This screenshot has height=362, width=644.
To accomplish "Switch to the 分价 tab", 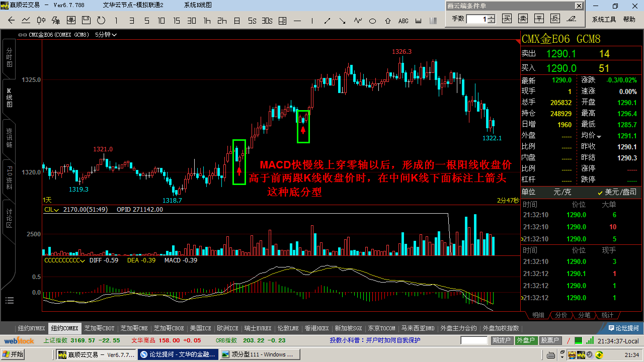I will pyautogui.click(x=561, y=315).
